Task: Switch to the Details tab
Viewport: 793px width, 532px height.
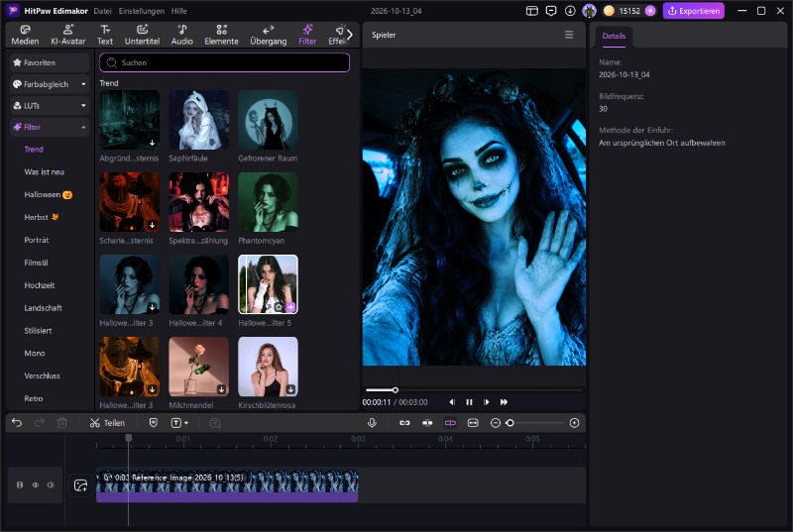Action: (614, 36)
